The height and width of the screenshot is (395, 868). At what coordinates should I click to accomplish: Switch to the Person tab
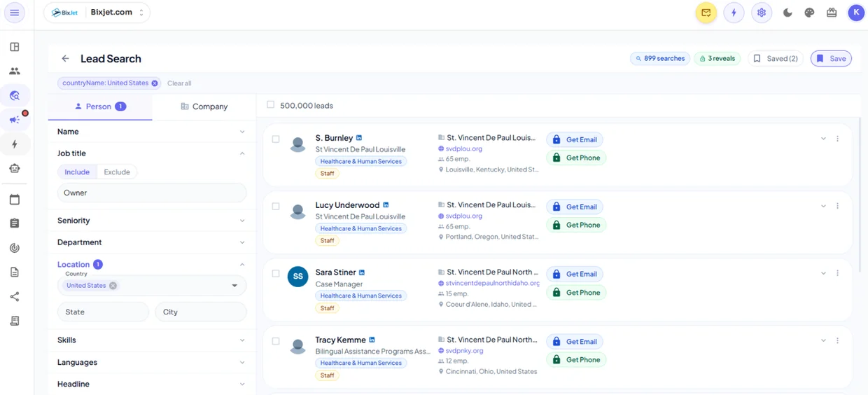(100, 106)
